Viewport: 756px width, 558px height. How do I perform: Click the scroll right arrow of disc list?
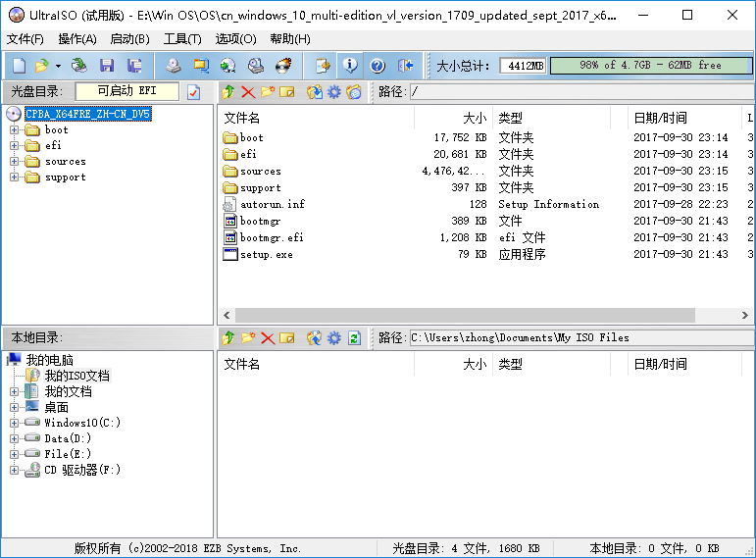coord(745,315)
